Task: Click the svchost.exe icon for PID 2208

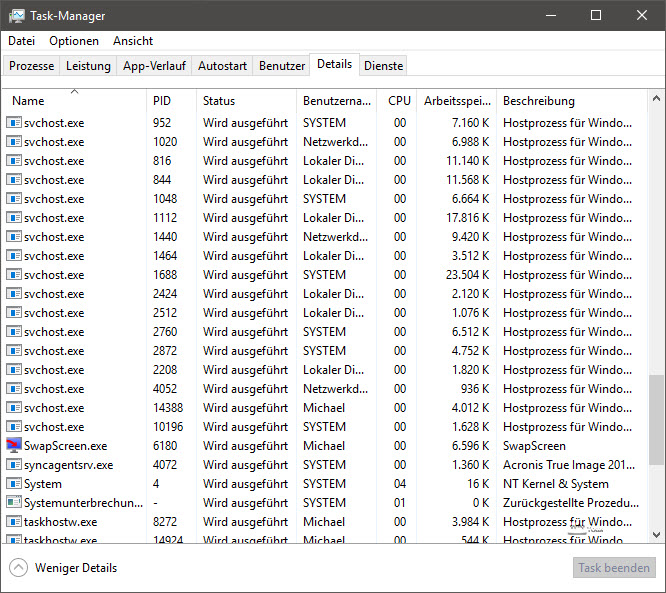Action: (14, 370)
